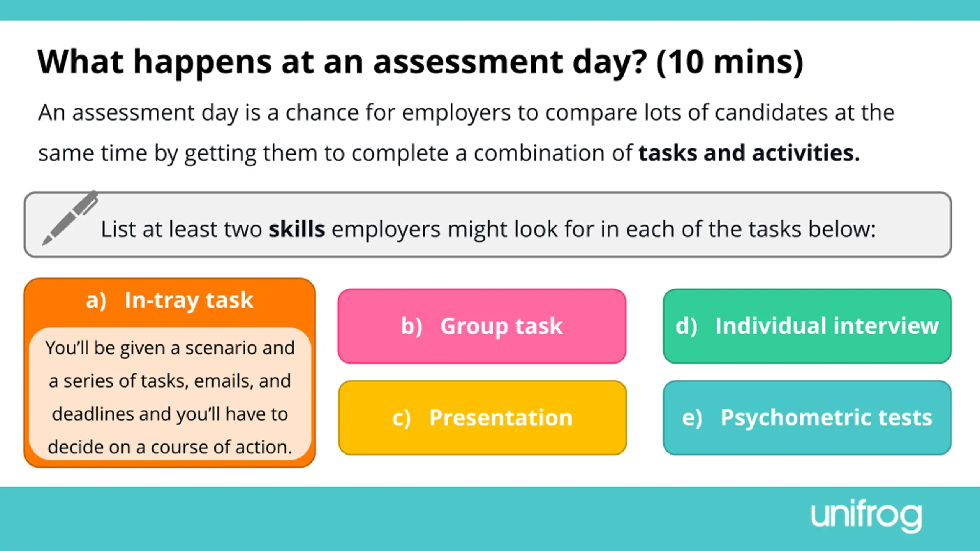Click the bold 'tasks and activities' text
The image size is (980, 551).
click(749, 153)
